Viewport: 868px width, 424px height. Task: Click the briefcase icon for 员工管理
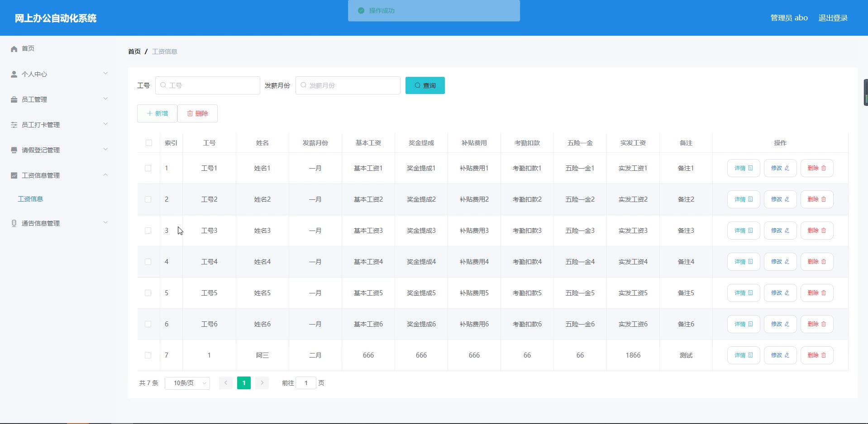tap(14, 99)
